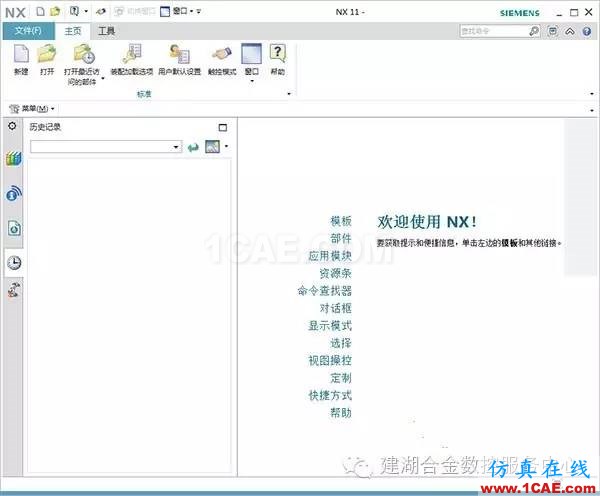Switch to Tools (工具) tab

pos(106,31)
